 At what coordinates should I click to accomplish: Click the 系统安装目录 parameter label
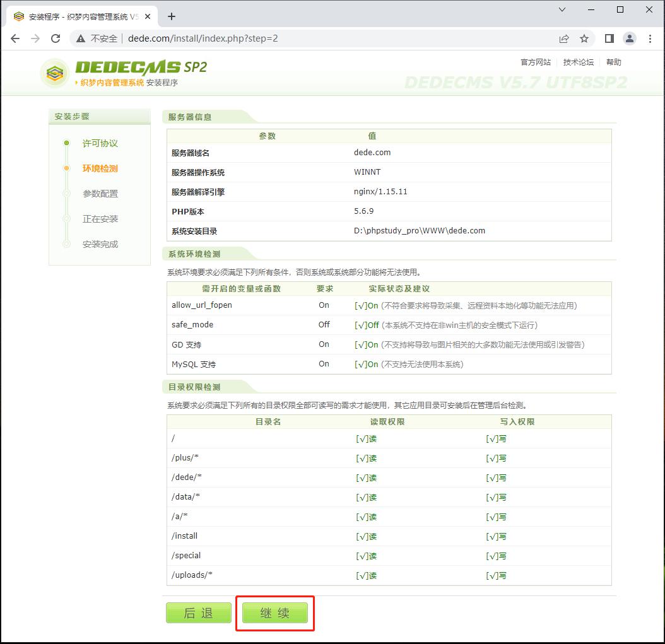click(194, 231)
